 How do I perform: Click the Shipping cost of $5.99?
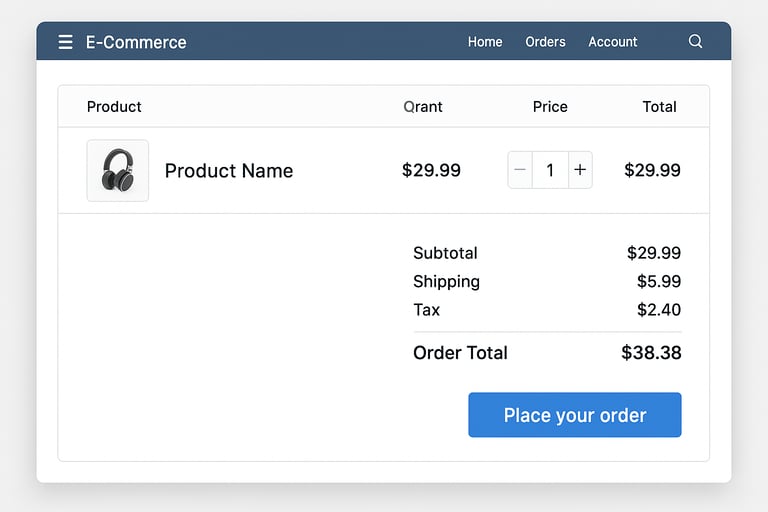coord(659,282)
